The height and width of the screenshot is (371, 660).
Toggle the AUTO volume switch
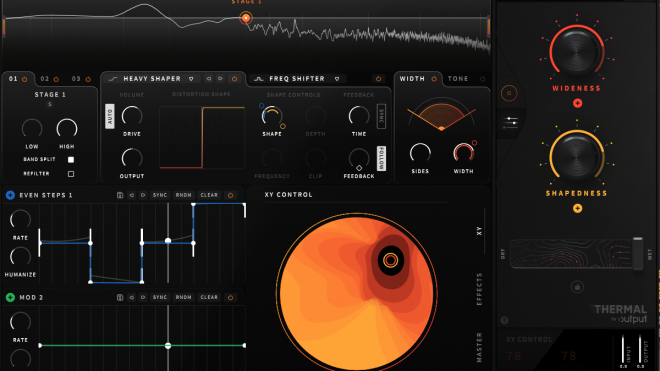click(109, 116)
